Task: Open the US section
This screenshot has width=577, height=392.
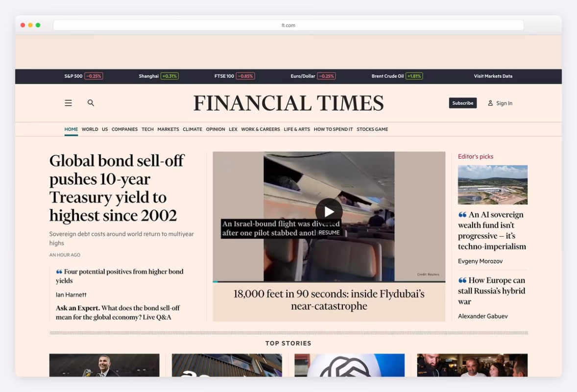Action: (x=105, y=129)
